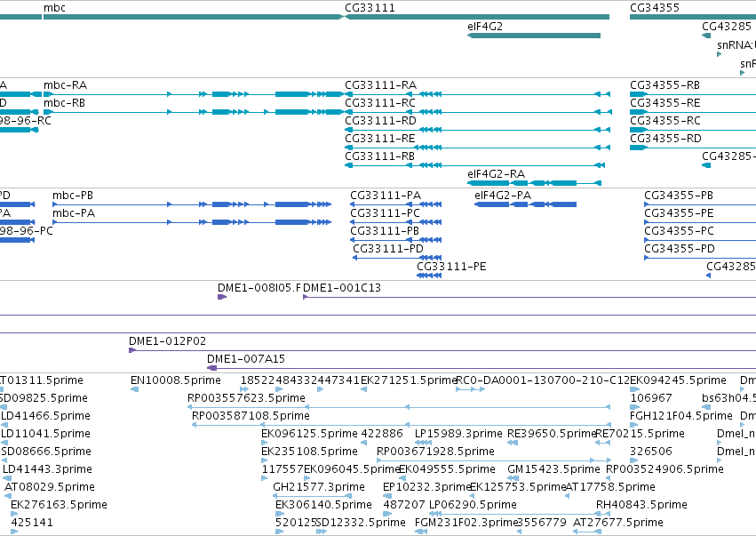756x536 pixels.
Task: Click the FGH121F04.5prime label
Action: (681, 416)
